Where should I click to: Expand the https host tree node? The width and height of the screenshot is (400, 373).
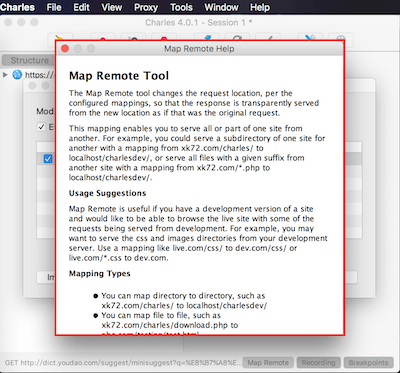5,75
